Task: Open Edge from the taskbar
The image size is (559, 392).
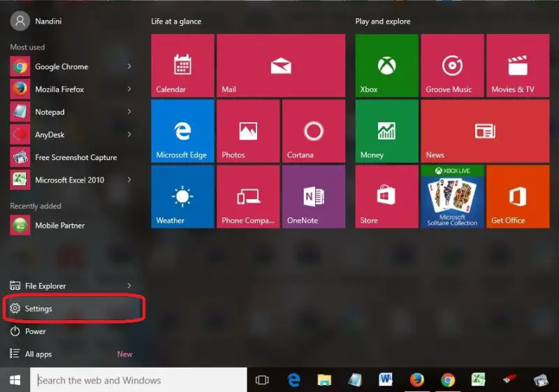Action: (x=293, y=380)
